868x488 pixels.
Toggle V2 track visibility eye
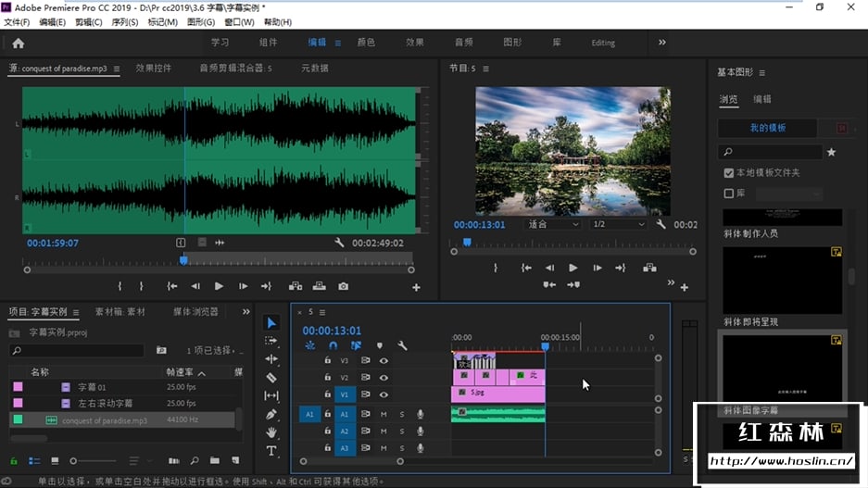[x=384, y=377]
